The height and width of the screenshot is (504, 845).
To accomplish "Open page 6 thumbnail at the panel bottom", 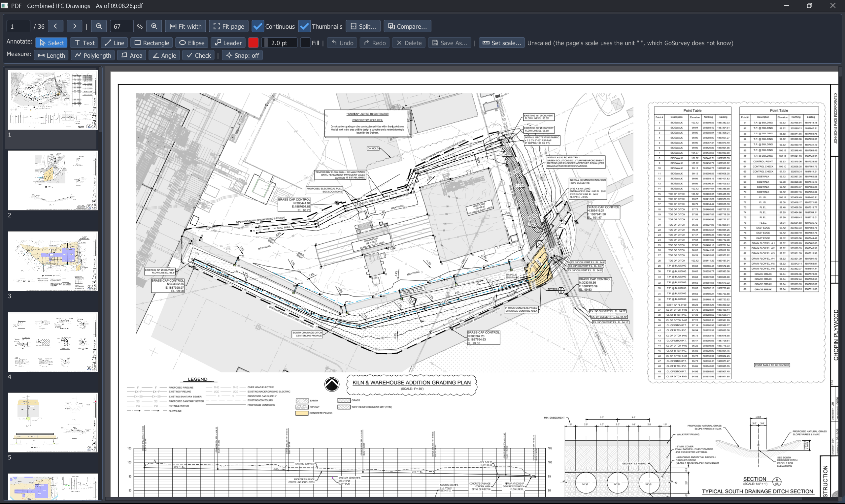I will [x=53, y=487].
